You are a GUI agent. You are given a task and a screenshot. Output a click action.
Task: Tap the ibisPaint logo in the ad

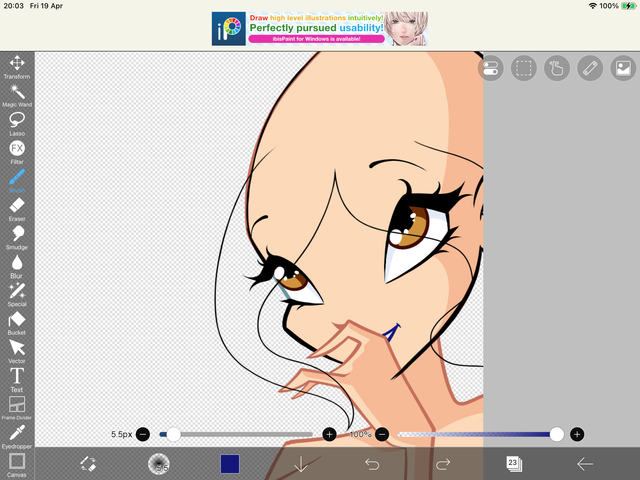tap(229, 29)
